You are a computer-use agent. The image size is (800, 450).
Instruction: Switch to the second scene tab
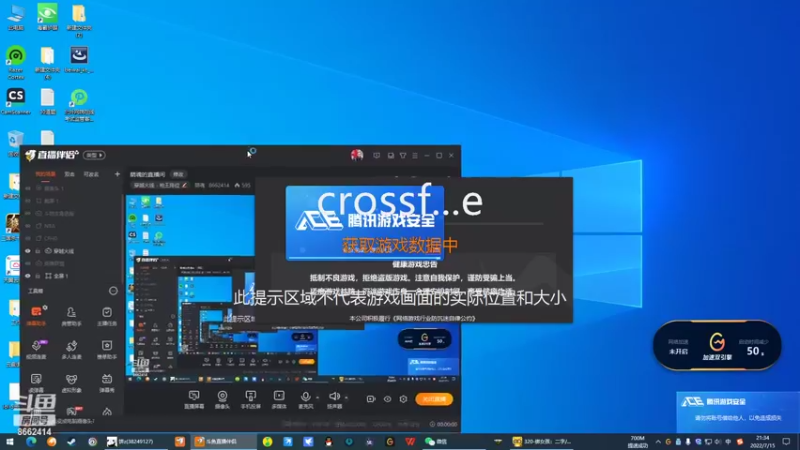click(69, 174)
